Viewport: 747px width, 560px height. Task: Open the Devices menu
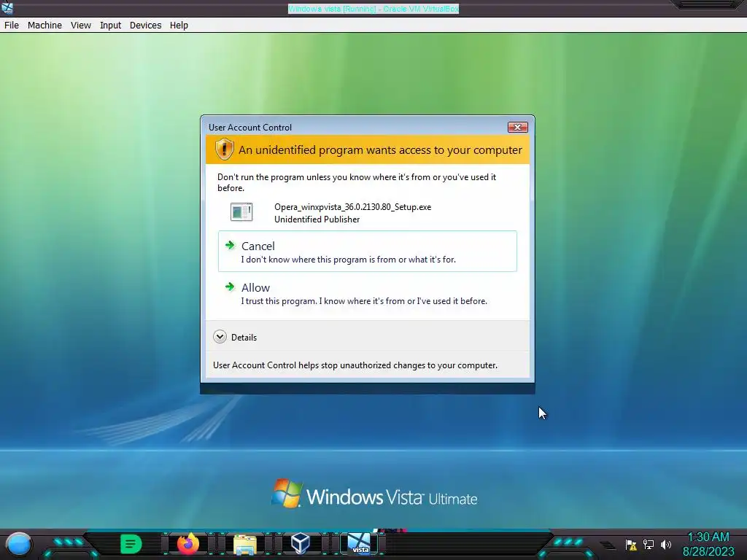(145, 26)
